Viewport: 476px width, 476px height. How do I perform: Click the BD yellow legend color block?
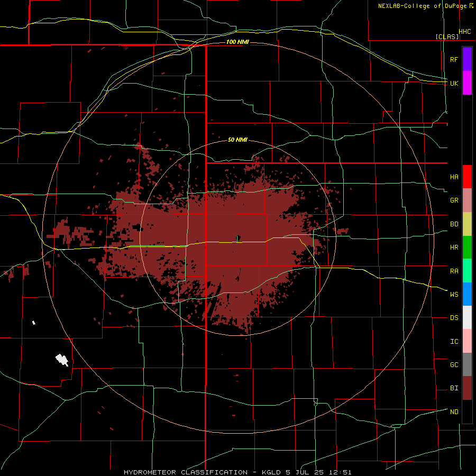[467, 224]
